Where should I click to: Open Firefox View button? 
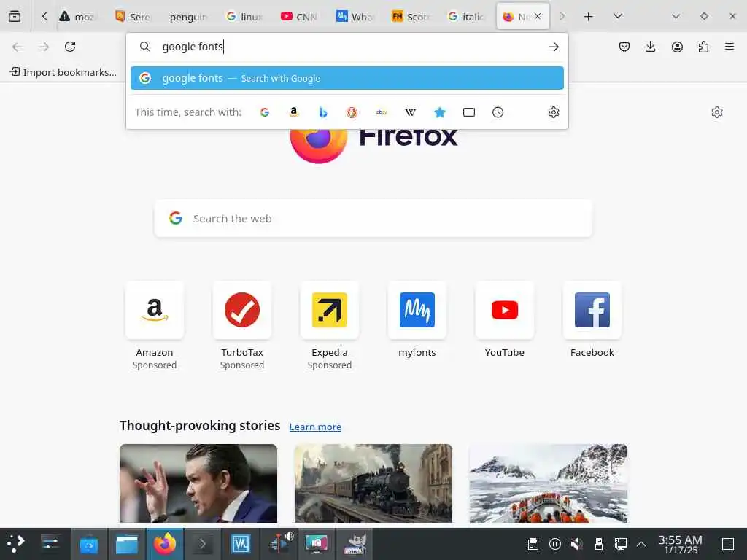coord(15,16)
